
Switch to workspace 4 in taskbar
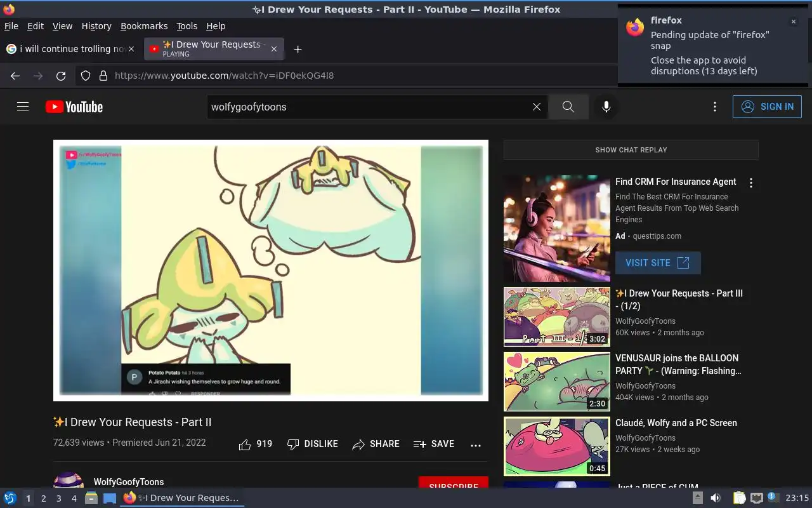74,498
